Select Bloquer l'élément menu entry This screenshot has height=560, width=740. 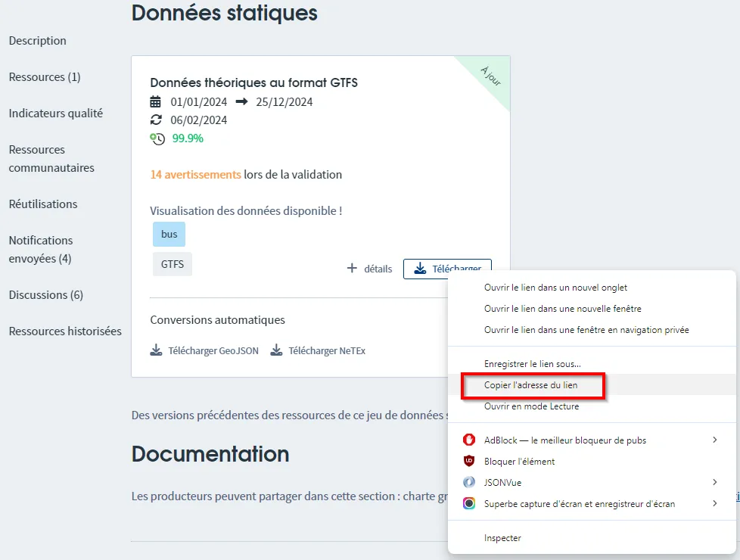point(592,462)
